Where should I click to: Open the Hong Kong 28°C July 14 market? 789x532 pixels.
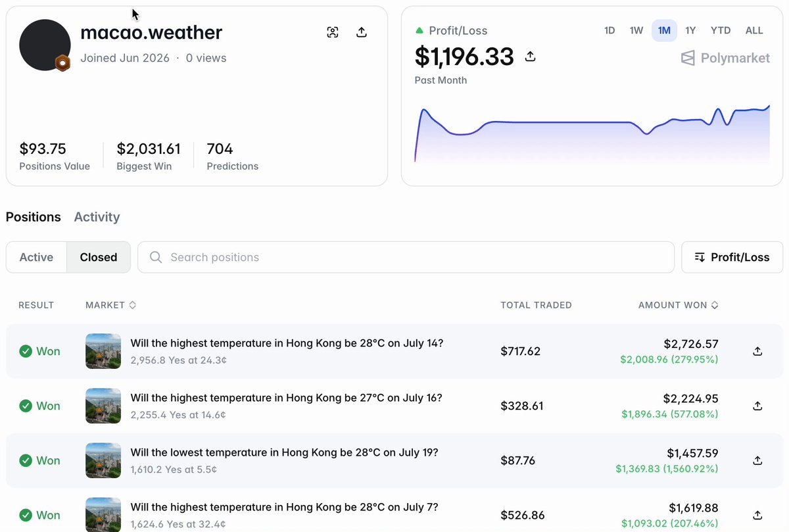click(287, 343)
